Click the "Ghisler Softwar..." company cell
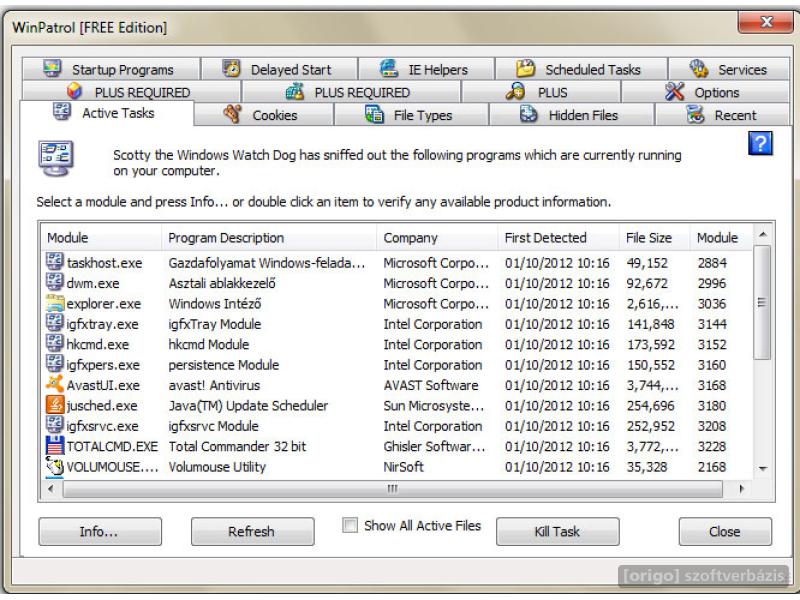The image size is (800, 600). point(434,446)
